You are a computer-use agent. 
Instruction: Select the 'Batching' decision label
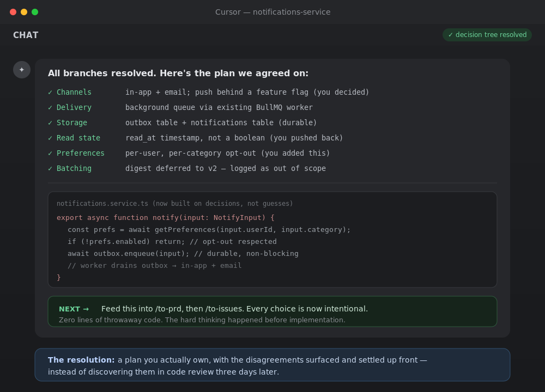tap(74, 168)
